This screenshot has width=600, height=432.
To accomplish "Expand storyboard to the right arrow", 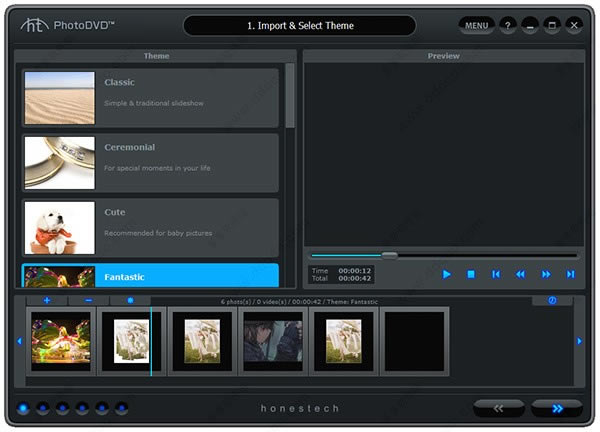I will 579,341.
